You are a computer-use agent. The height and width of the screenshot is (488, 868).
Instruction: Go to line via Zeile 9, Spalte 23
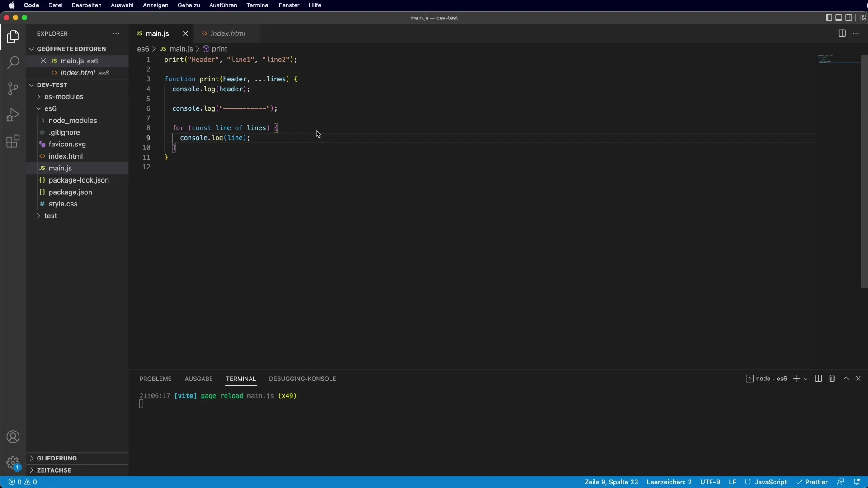pyautogui.click(x=611, y=482)
